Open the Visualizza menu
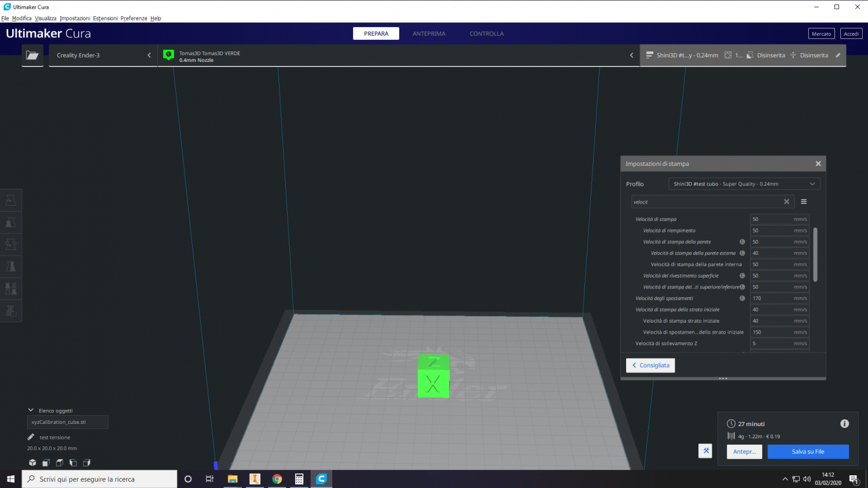This screenshot has height=488, width=868. (x=46, y=19)
